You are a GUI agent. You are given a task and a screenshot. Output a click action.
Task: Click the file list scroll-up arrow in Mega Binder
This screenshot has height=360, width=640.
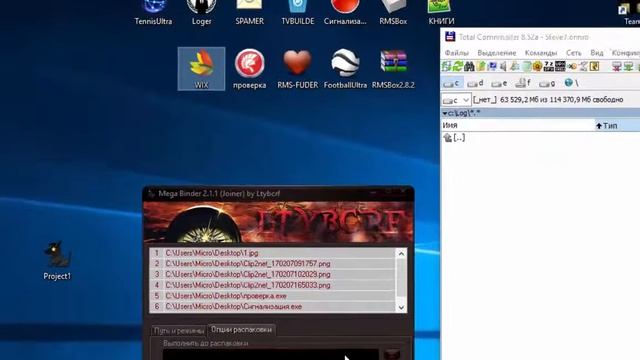click(x=401, y=254)
